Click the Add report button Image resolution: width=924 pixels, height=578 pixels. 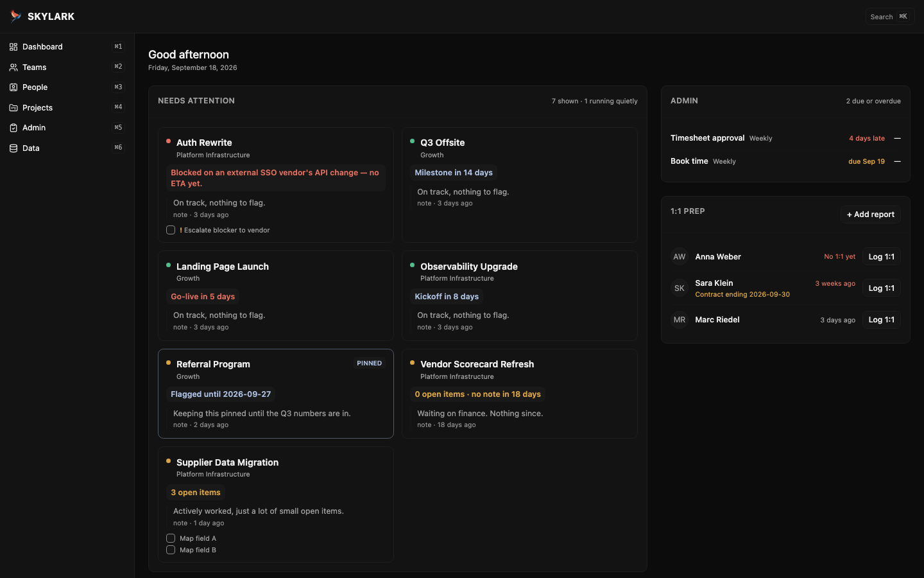(870, 215)
